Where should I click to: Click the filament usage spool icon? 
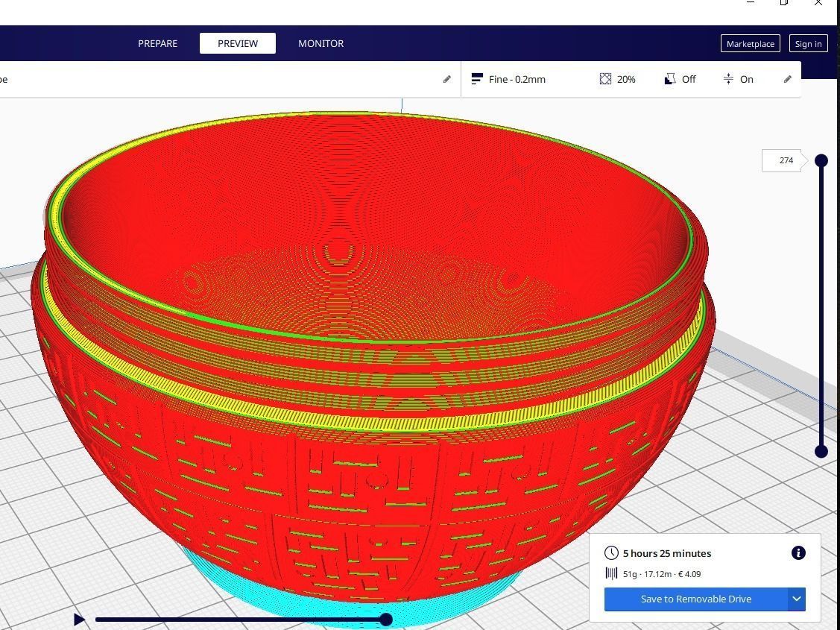coord(611,574)
